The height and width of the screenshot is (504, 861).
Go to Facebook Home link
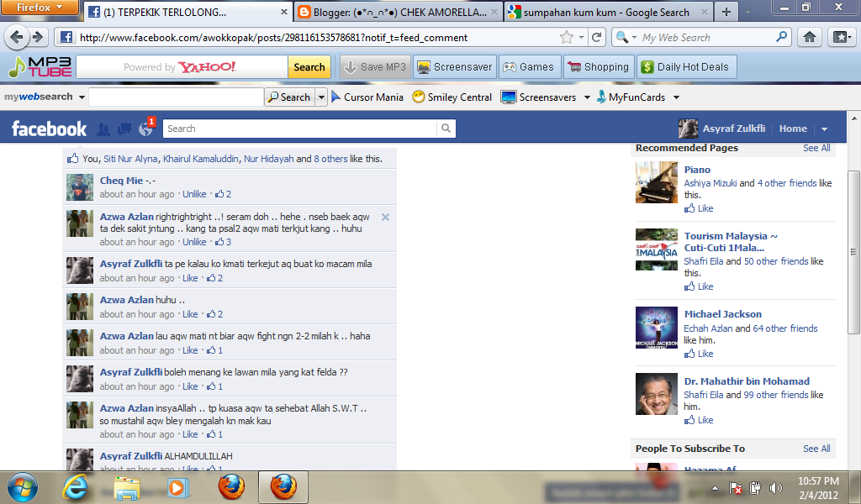tap(793, 129)
